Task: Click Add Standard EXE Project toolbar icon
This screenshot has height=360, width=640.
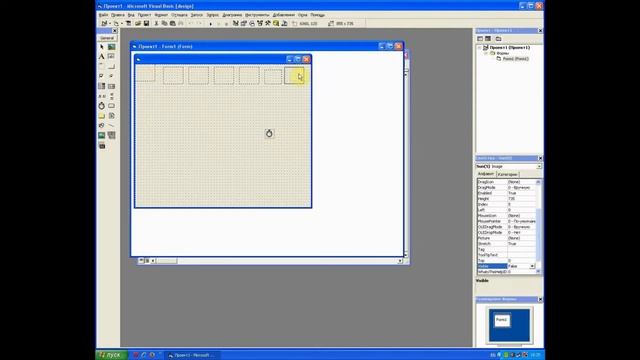Action: [104, 24]
